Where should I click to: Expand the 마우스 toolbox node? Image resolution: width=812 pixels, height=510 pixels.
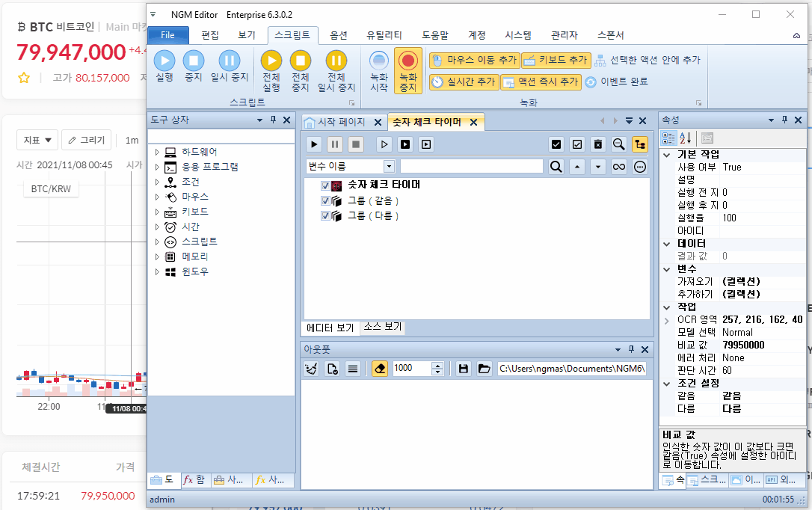click(157, 197)
